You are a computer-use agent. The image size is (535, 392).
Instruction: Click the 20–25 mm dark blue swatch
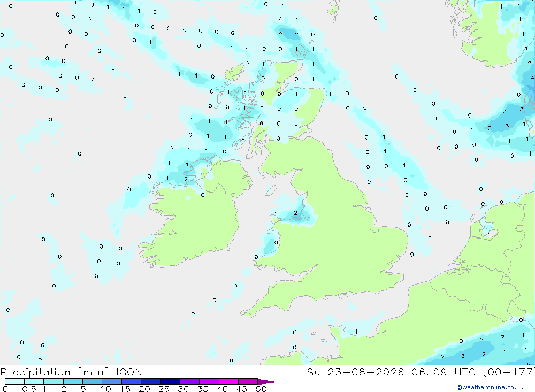pos(151,381)
